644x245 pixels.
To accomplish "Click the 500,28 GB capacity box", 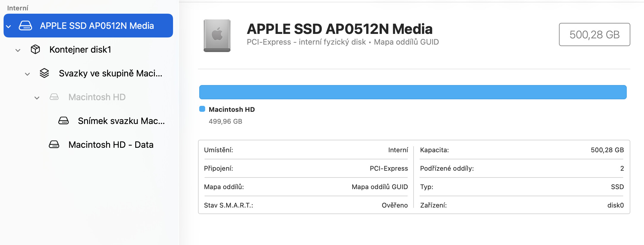I will click(594, 34).
